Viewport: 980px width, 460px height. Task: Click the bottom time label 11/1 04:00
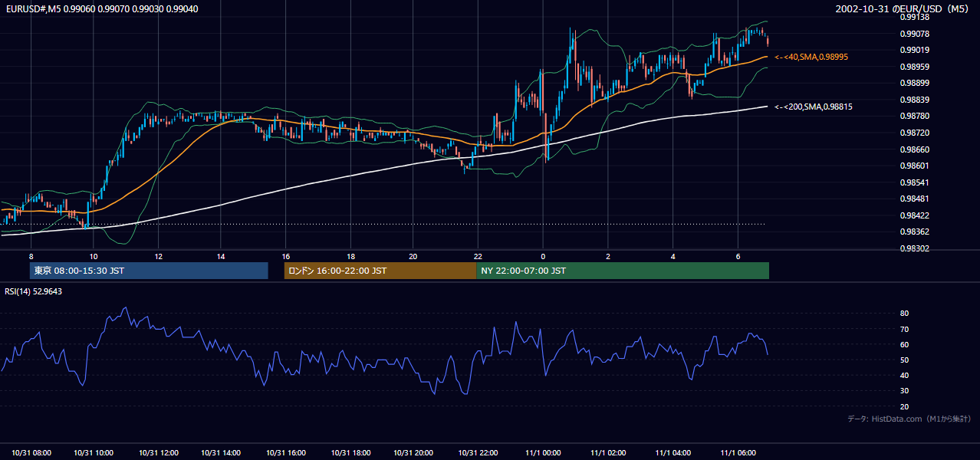click(674, 453)
